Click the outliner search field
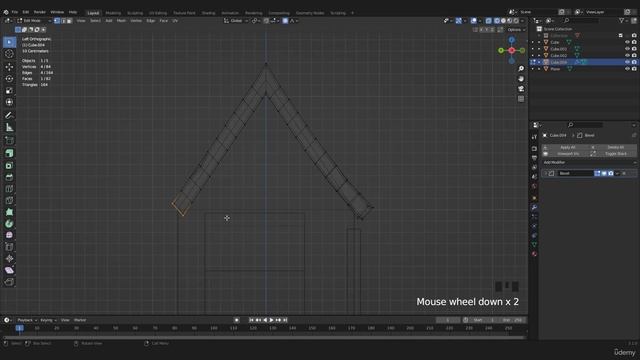 click(x=582, y=20)
